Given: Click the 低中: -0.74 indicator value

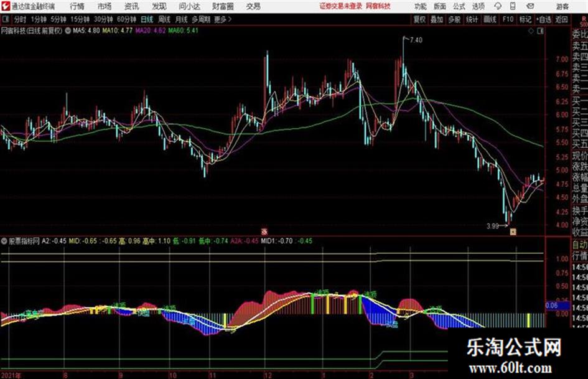Looking at the screenshot, I should click(213, 241).
